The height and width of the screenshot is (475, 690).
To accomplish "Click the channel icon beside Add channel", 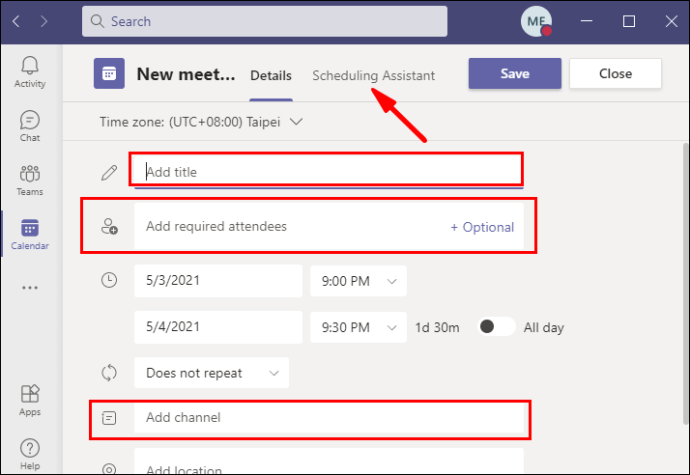I will point(109,418).
